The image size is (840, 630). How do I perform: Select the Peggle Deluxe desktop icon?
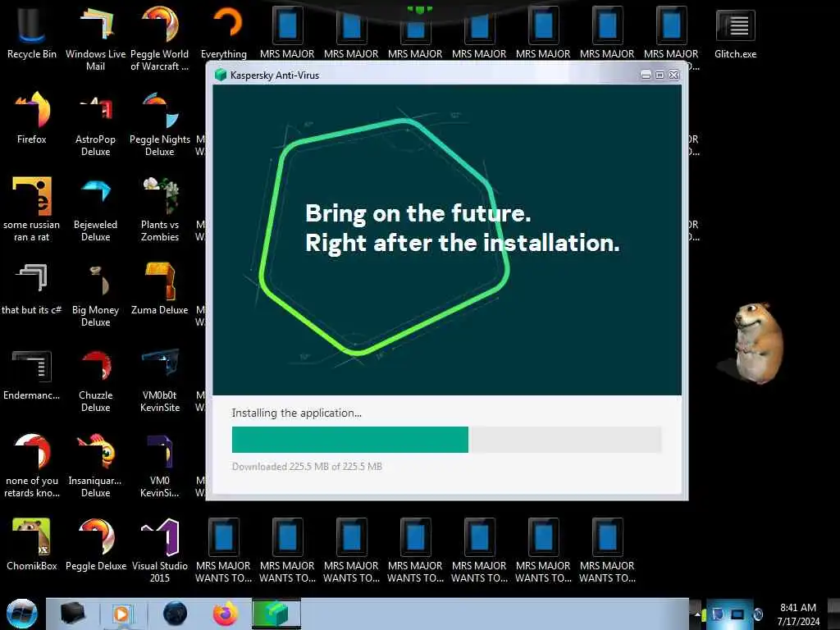(96, 545)
